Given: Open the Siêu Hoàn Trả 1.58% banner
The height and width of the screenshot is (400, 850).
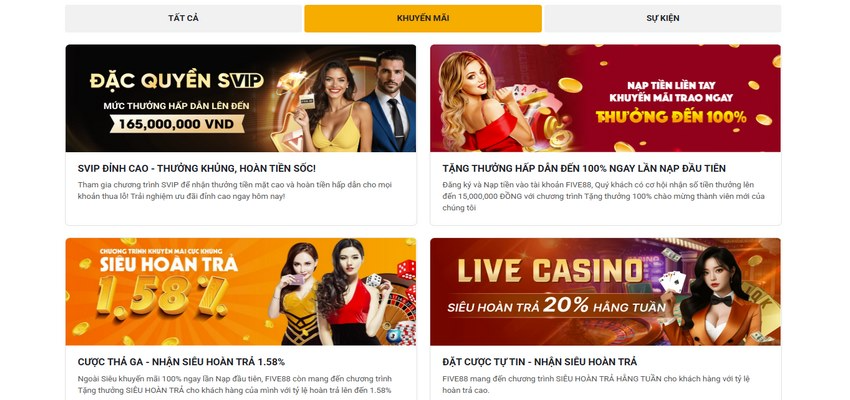Looking at the screenshot, I should click(241, 292).
